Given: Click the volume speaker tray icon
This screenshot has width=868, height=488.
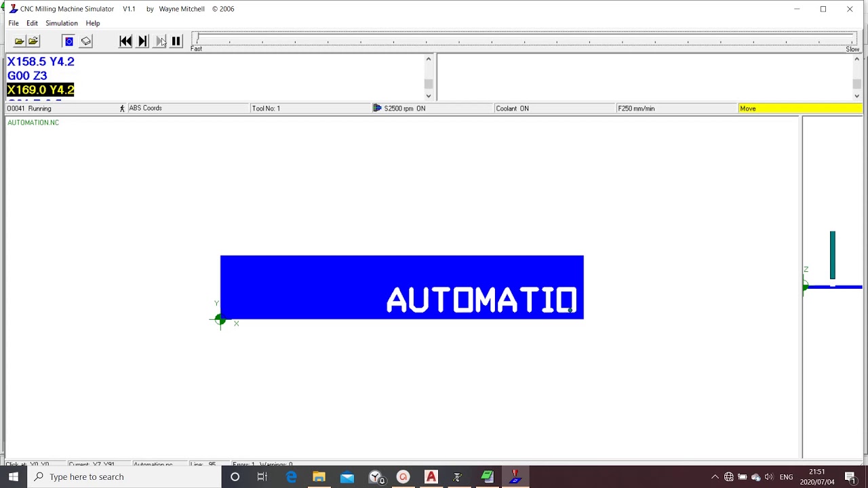Looking at the screenshot, I should (x=769, y=477).
